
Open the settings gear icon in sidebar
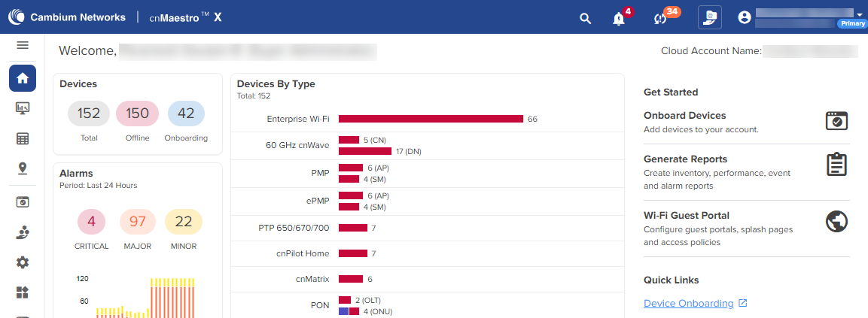[23, 262]
